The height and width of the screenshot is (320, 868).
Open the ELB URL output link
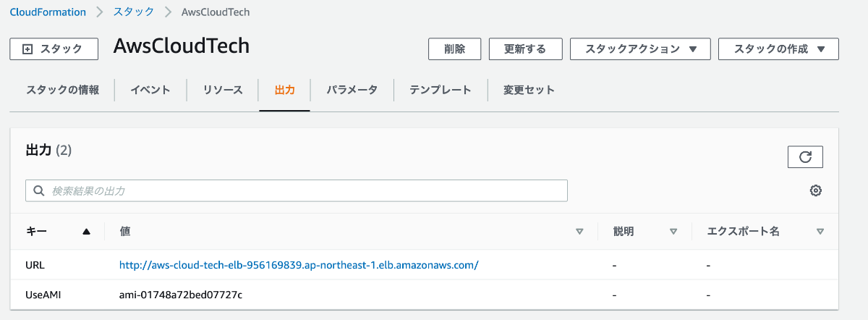click(x=299, y=265)
